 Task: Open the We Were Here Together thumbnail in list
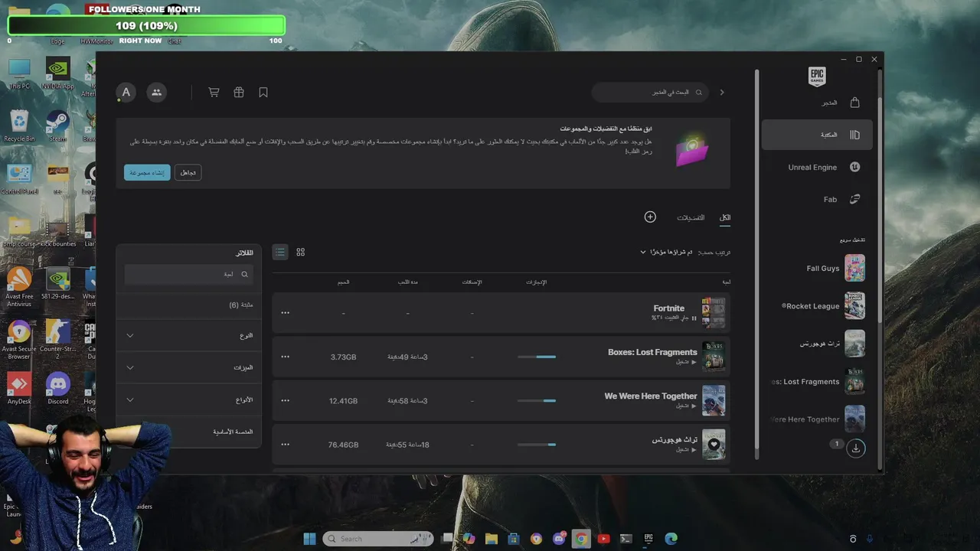click(x=714, y=400)
